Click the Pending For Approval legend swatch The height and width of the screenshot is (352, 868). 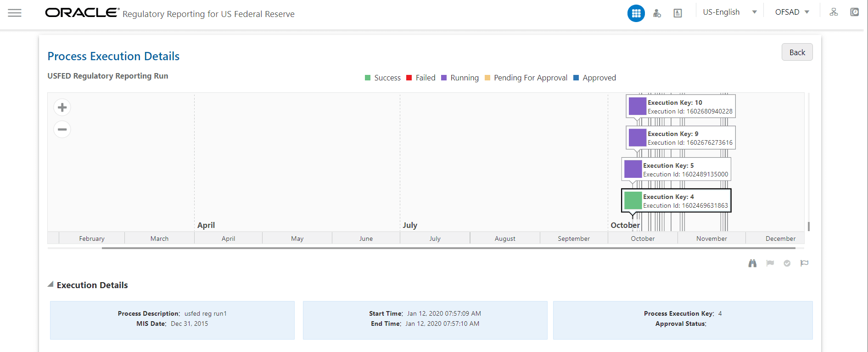487,78
